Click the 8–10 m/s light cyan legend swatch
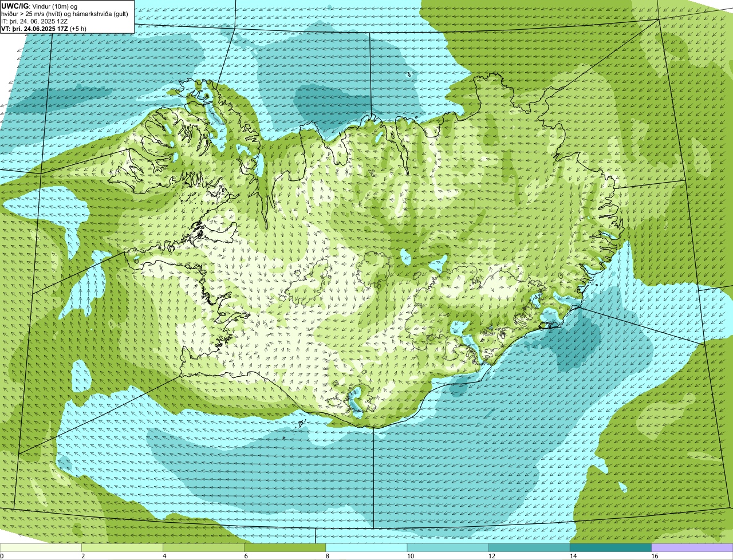This screenshot has width=733, height=560. 366,547
